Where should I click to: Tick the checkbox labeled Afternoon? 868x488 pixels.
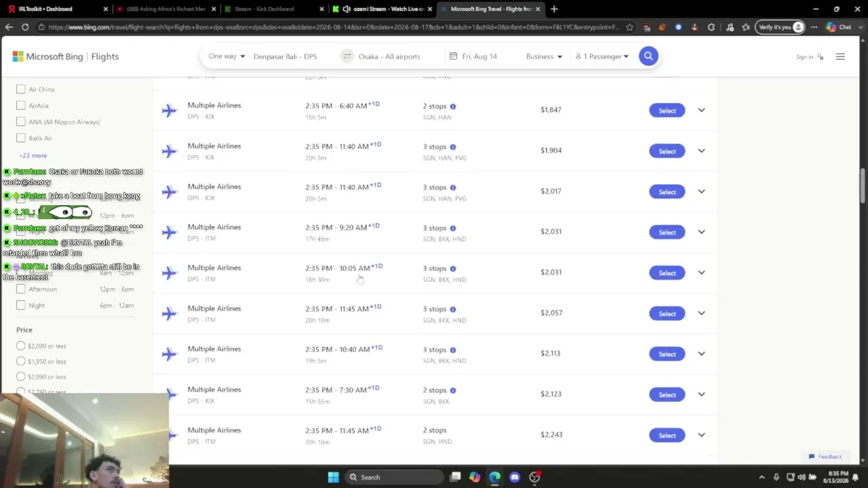pos(21,289)
